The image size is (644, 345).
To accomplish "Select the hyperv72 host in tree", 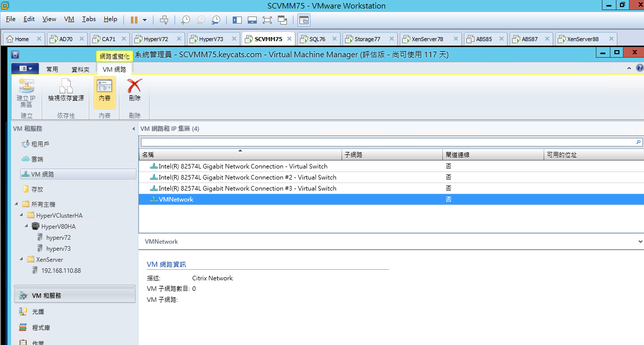I will point(58,237).
